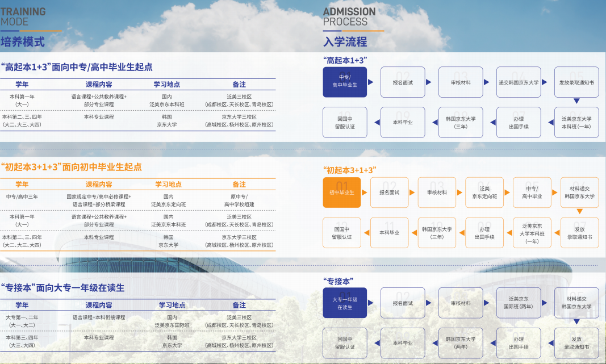606x364 pixels.
Task: Click orange '课程内容' header in 初起本 table
Action: [x=99, y=185]
